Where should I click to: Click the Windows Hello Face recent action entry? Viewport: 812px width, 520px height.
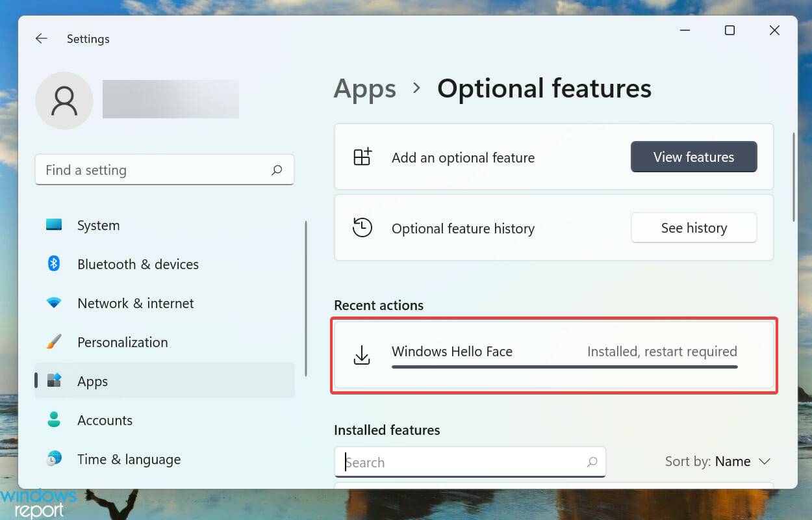click(554, 355)
